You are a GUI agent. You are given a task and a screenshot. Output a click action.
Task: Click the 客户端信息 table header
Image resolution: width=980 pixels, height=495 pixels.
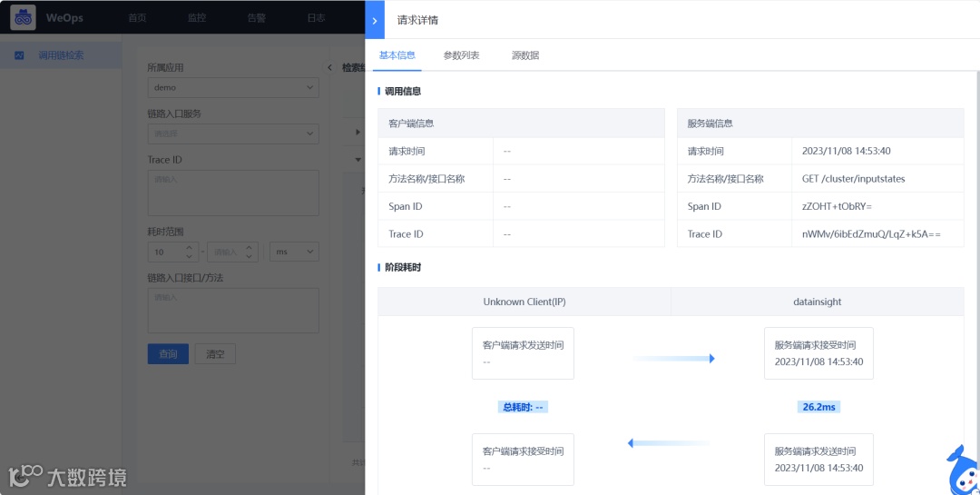coord(521,124)
